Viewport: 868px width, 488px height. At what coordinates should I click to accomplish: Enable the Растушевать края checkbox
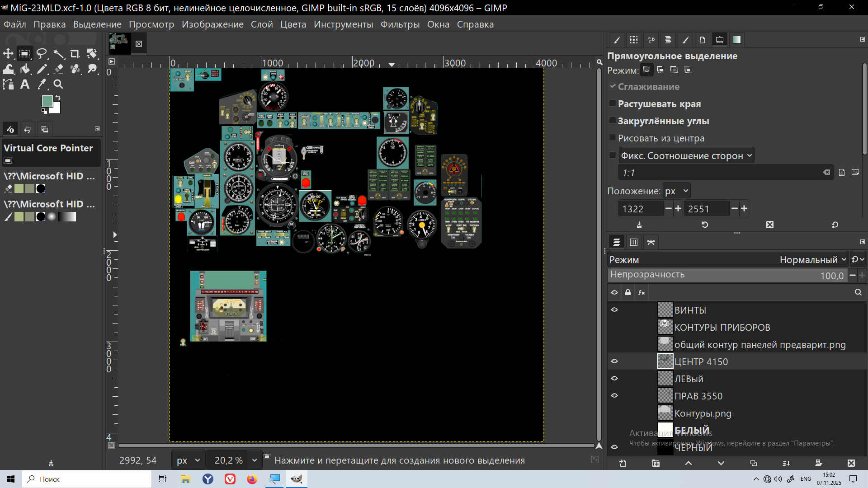pos(613,103)
